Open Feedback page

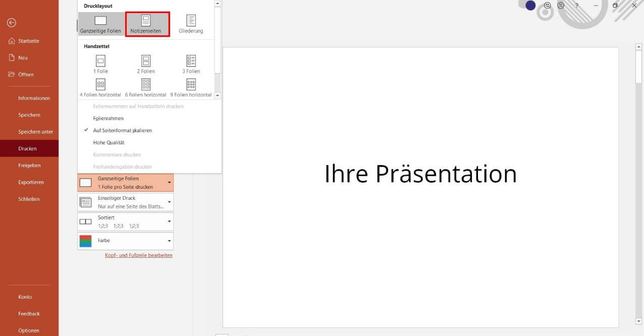[29, 313]
